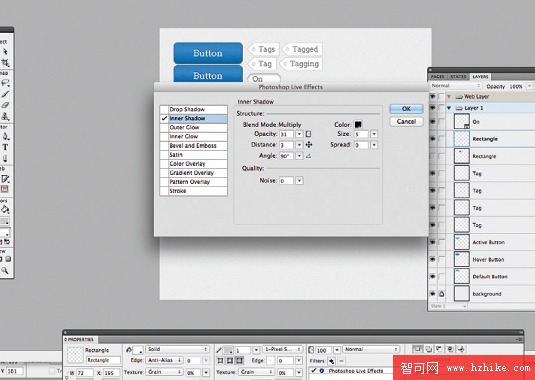Image resolution: width=535 pixels, height=380 pixels.
Task: Open the stroke color swatch in Properties
Action: click(x=229, y=350)
